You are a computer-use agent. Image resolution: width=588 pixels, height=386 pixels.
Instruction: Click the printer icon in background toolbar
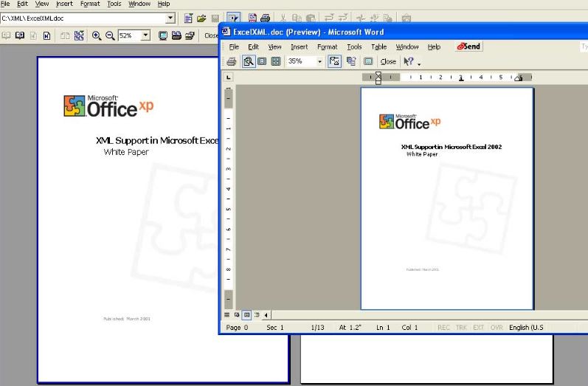pos(265,18)
